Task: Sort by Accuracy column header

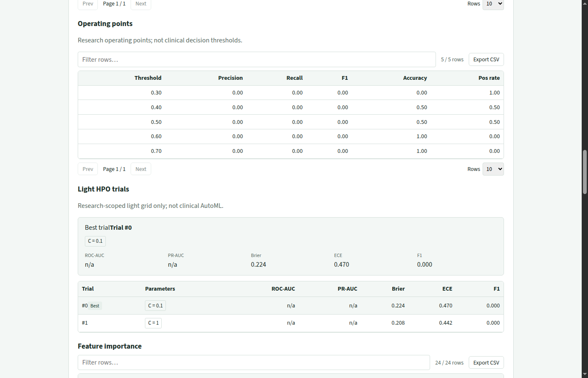Action: pyautogui.click(x=415, y=78)
